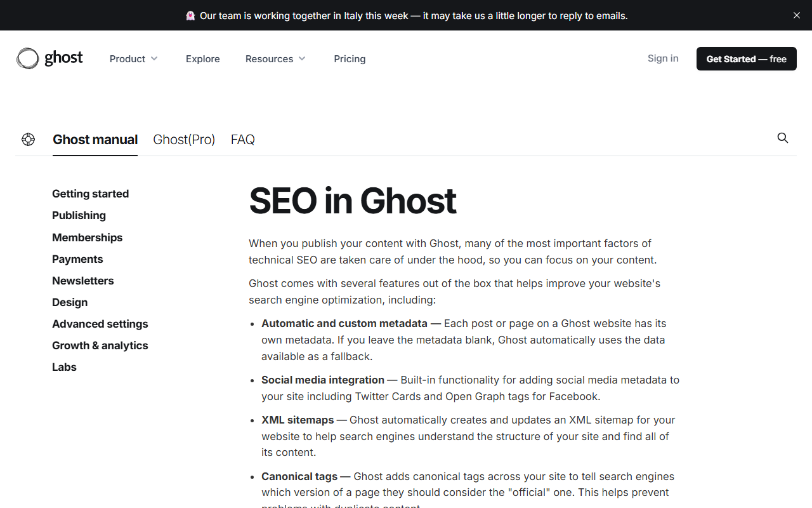The height and width of the screenshot is (508, 812).
Task: Click the banner announcement text about Italy
Action: point(414,15)
